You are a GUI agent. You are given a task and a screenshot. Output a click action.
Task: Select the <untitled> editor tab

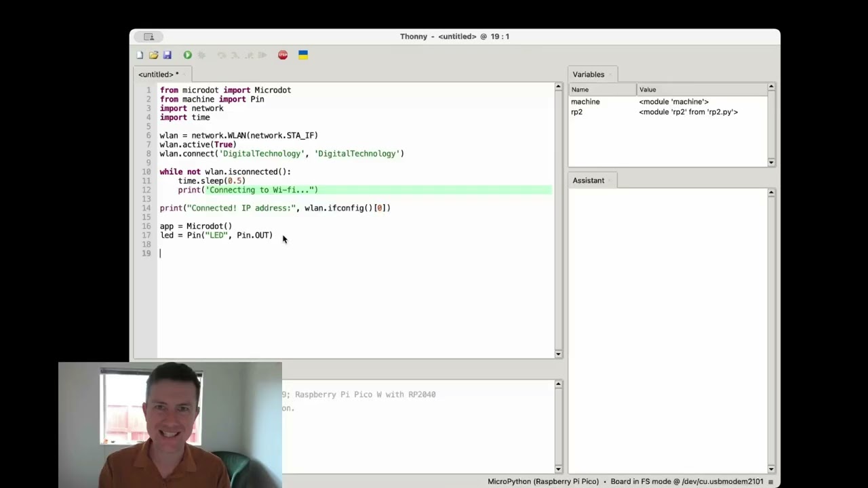pyautogui.click(x=158, y=75)
